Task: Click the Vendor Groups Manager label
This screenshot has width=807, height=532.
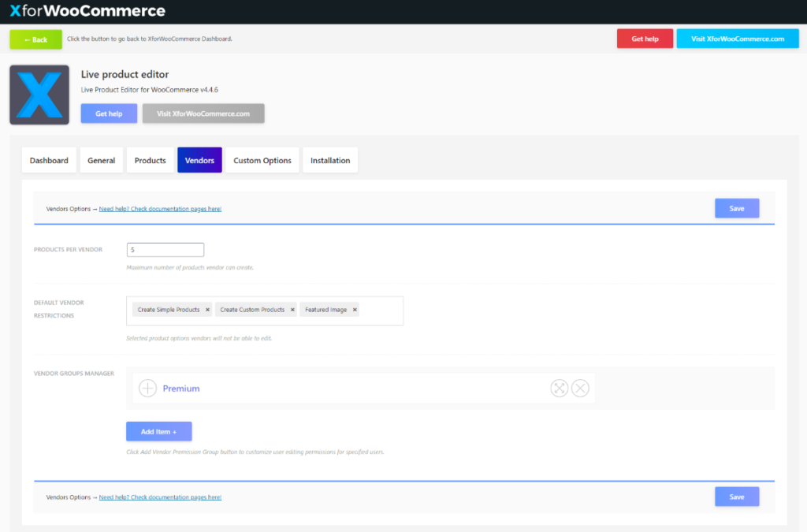Action: 74,374
